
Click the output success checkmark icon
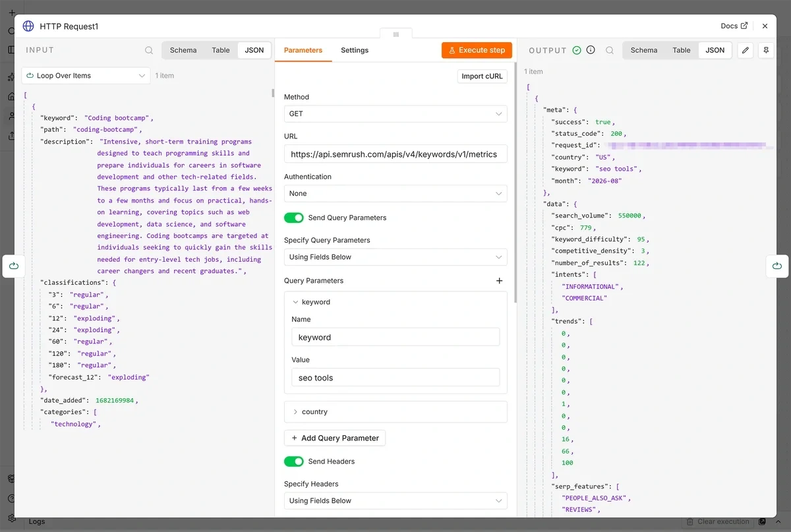point(577,50)
